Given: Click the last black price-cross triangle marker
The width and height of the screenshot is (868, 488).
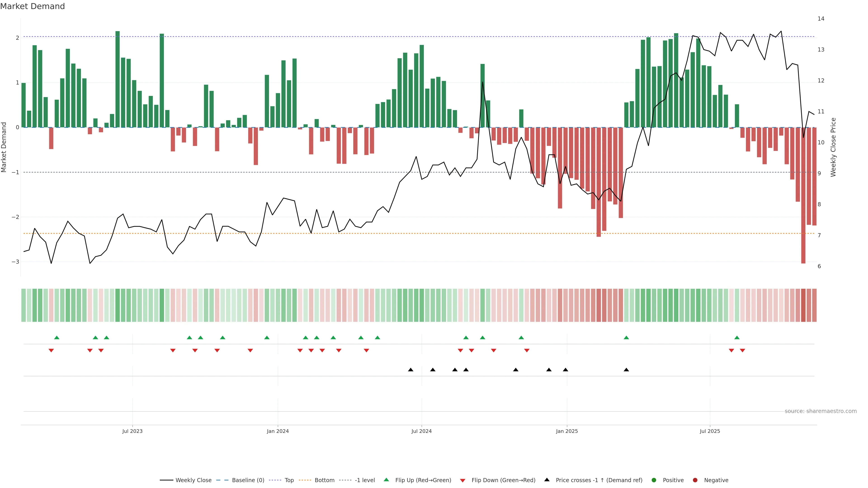Looking at the screenshot, I should [x=626, y=370].
